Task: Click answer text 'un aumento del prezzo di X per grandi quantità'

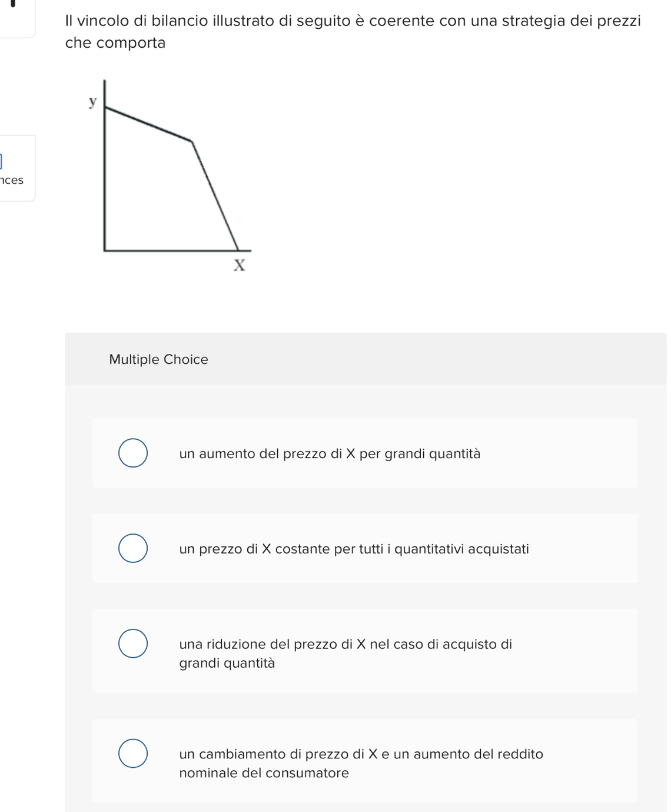Action: (330, 454)
